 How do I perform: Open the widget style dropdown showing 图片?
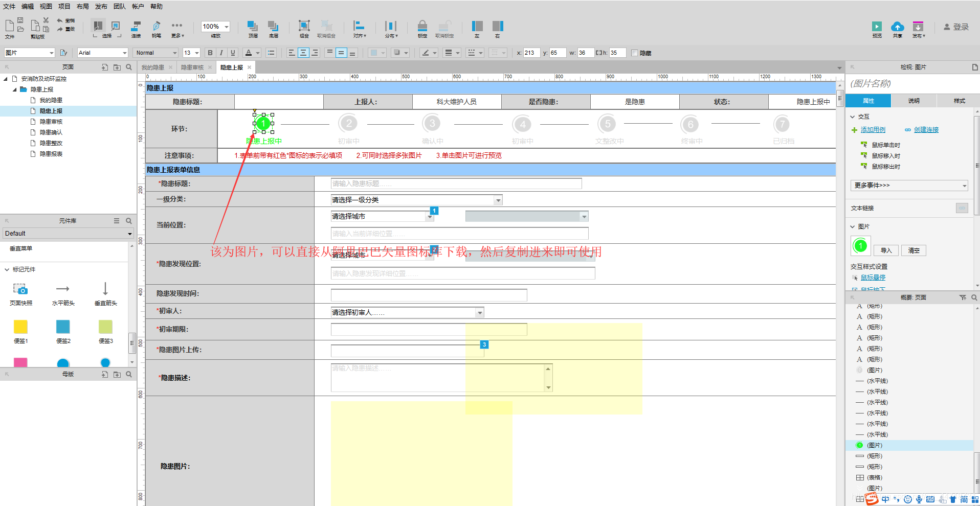click(29, 53)
